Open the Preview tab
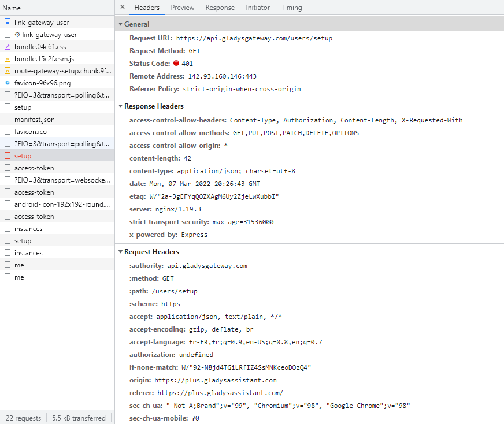Image resolution: width=504 pixels, height=424 pixels. [183, 8]
